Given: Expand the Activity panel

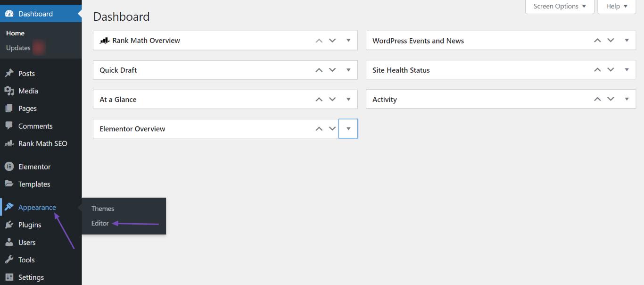Looking at the screenshot, I should tap(627, 100).
